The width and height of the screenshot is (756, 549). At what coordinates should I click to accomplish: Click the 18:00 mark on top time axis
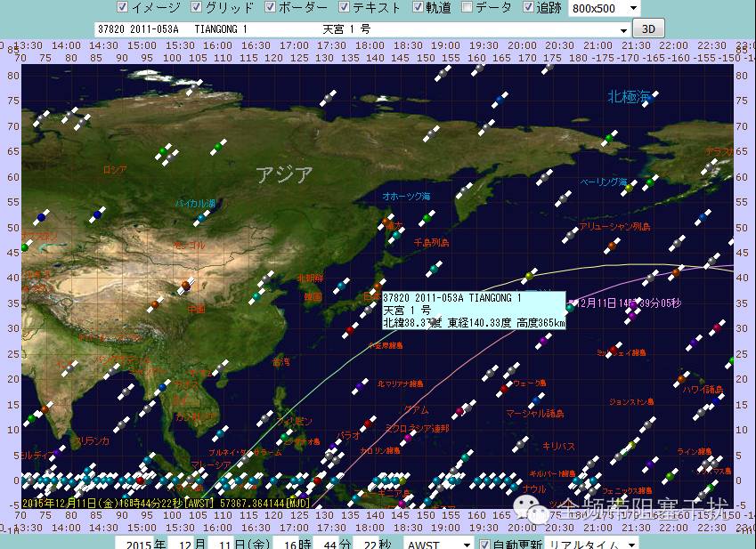370,45
